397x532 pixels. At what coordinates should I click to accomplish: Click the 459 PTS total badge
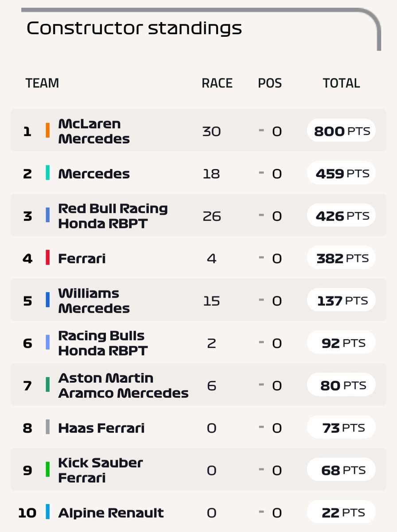pos(341,173)
